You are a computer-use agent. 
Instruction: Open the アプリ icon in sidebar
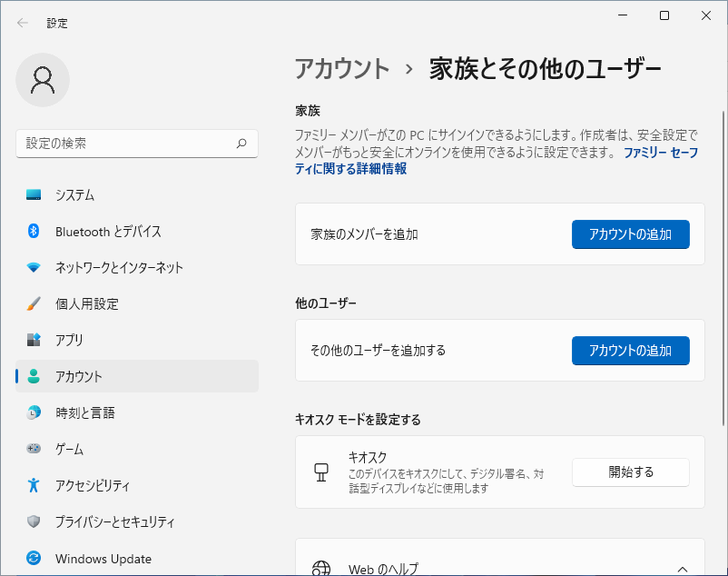pyautogui.click(x=34, y=340)
